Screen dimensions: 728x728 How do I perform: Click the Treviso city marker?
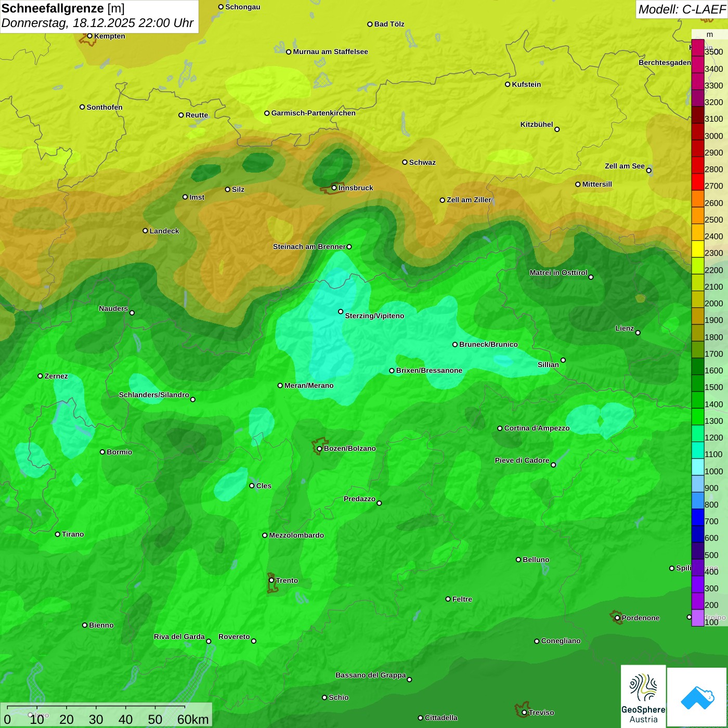[524, 712]
